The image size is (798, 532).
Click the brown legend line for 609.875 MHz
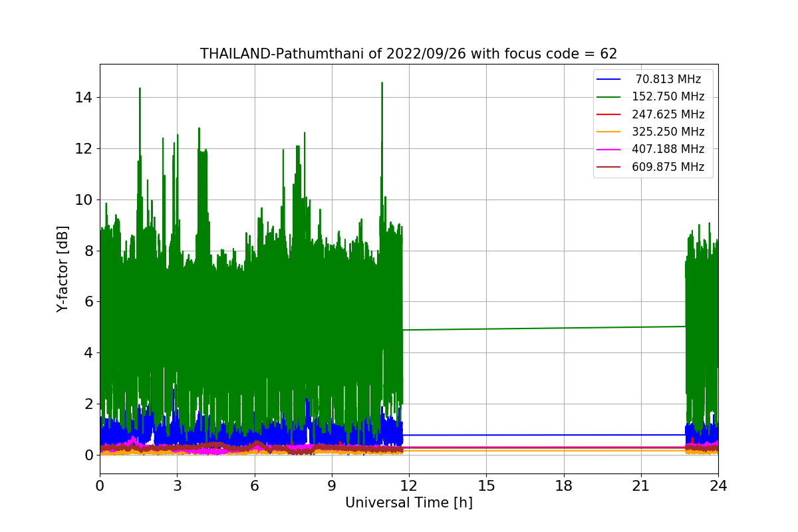(608, 167)
